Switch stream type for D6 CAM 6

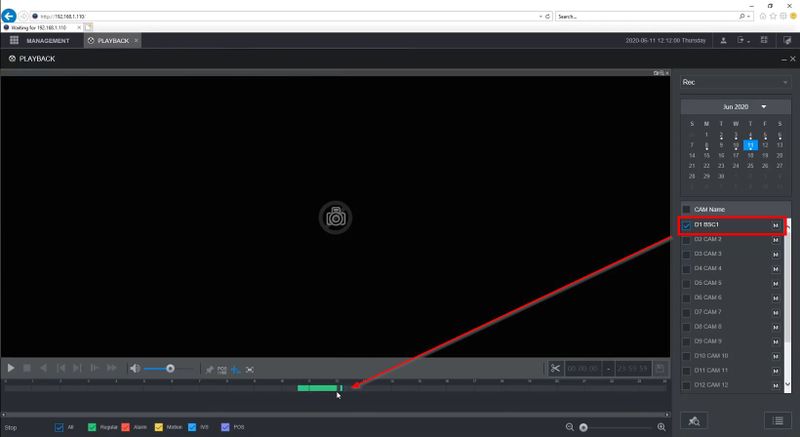776,298
